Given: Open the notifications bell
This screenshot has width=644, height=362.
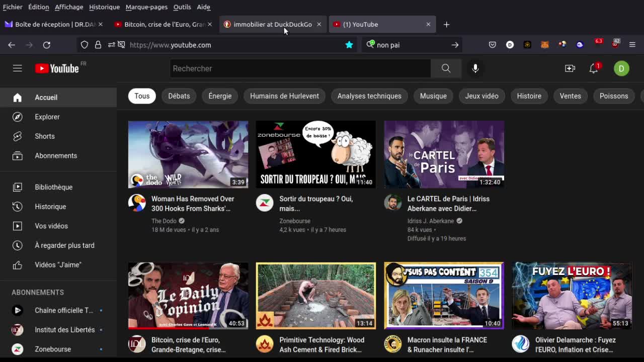Looking at the screenshot, I should [594, 68].
